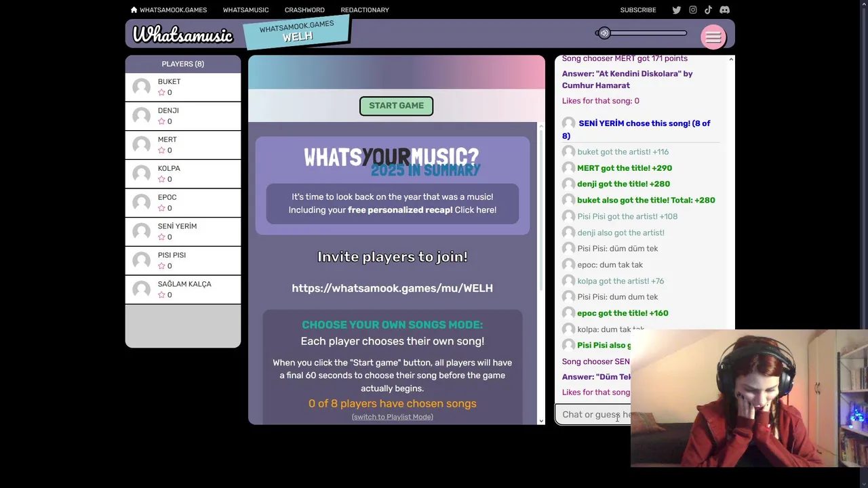Open the REDACTIONARY nav link

[365, 9]
